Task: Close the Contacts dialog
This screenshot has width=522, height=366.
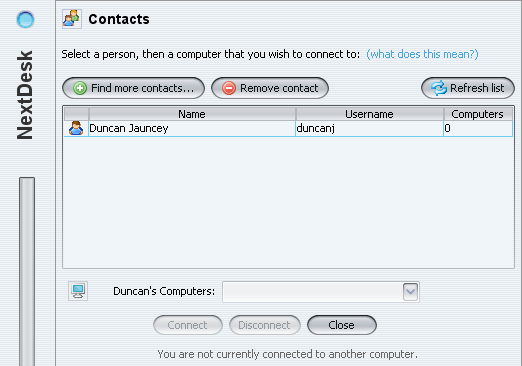Action: pos(342,325)
